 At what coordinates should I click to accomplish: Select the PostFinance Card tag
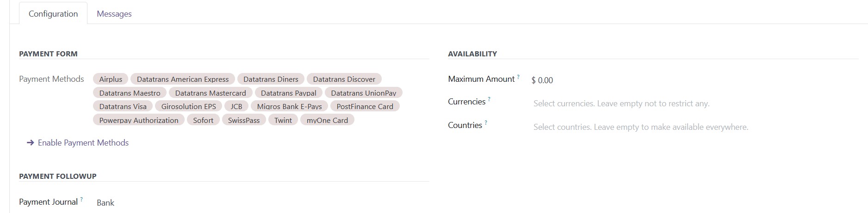(x=365, y=106)
